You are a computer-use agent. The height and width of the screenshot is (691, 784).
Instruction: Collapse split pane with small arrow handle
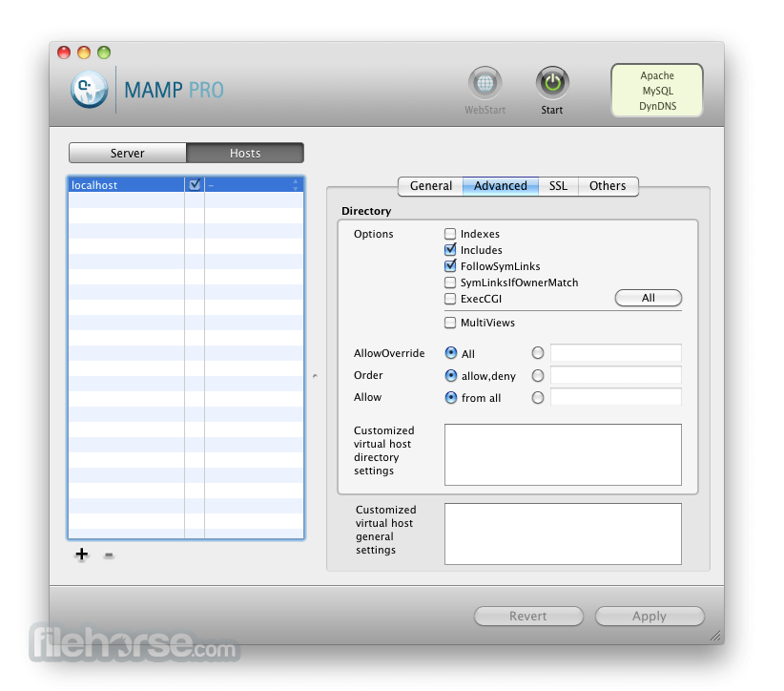click(315, 375)
